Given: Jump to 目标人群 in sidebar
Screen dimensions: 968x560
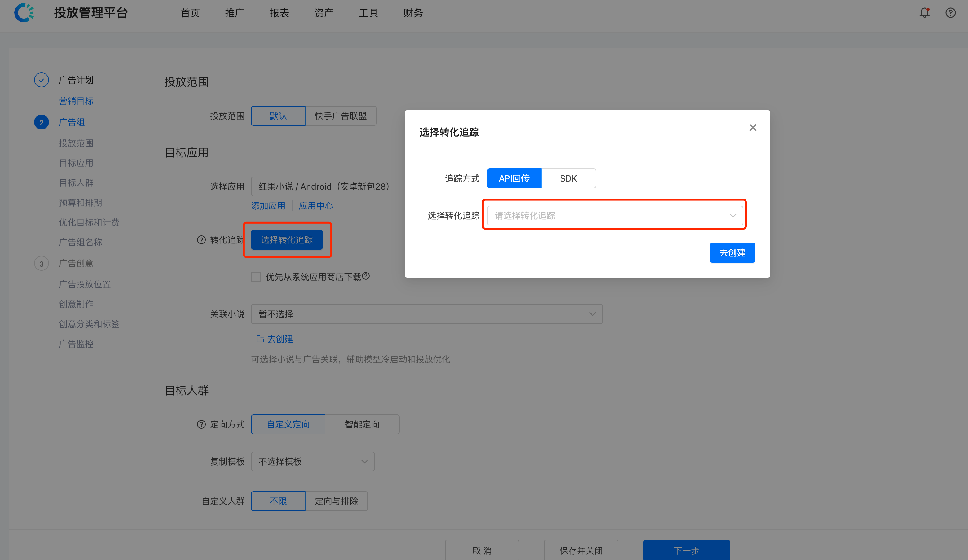Looking at the screenshot, I should pos(76,183).
